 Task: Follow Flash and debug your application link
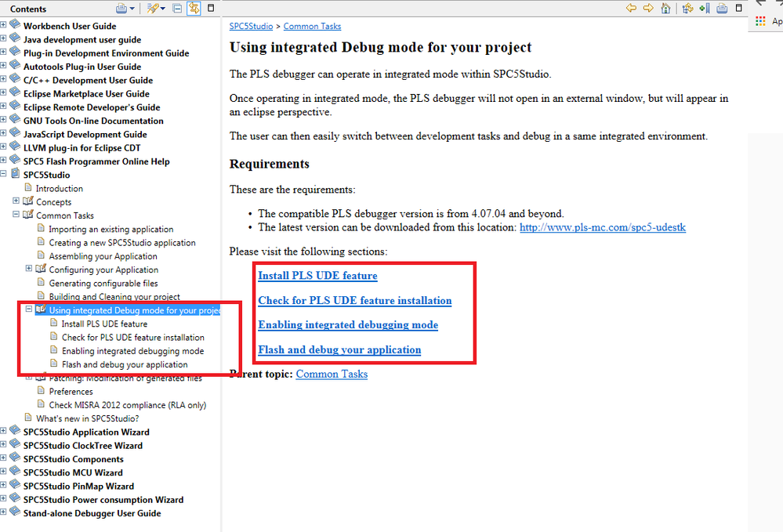pyautogui.click(x=339, y=350)
